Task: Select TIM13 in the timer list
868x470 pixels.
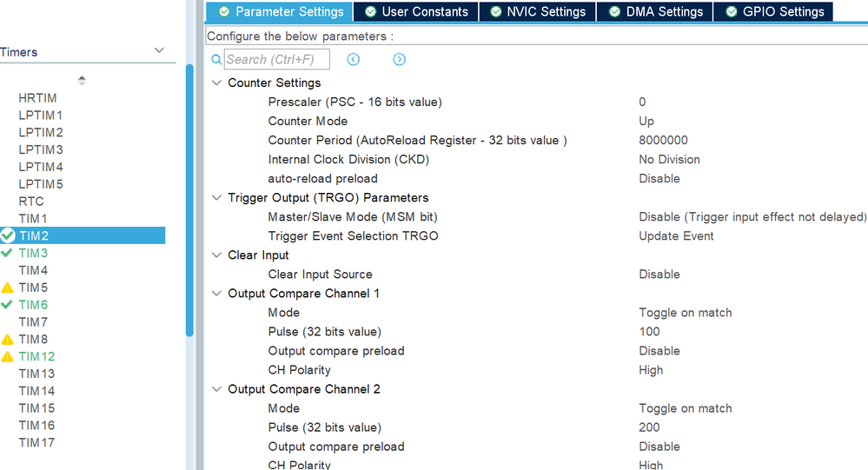Action: click(36, 374)
